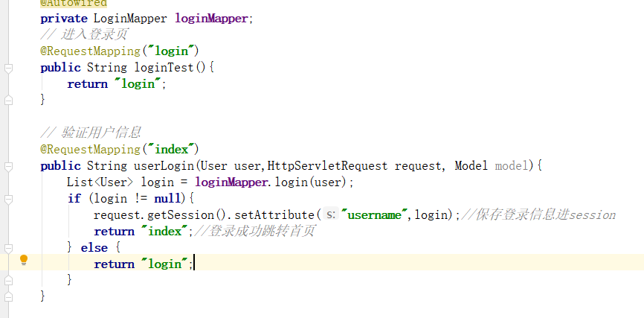Image resolution: width=644 pixels, height=318 pixels.
Task: Click the comment '// 进入登录页'
Action: click(83, 34)
